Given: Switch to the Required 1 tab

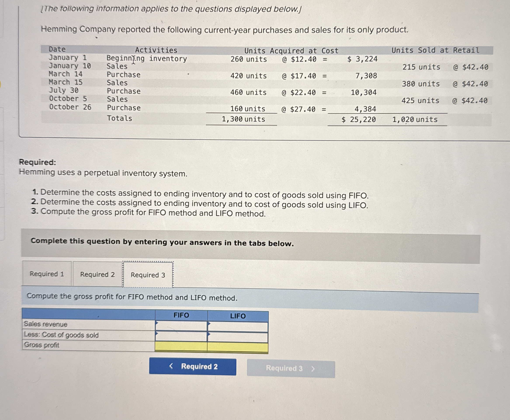Looking at the screenshot, I should point(47,274).
